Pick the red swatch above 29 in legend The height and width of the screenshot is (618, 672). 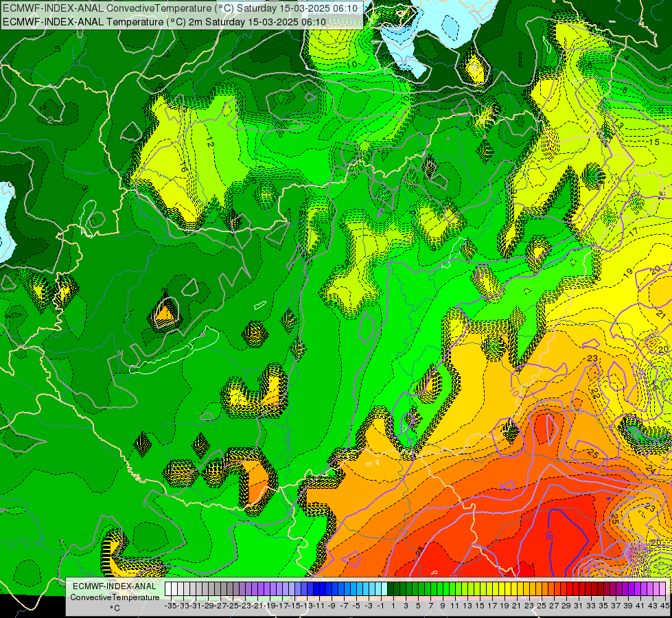(x=564, y=589)
